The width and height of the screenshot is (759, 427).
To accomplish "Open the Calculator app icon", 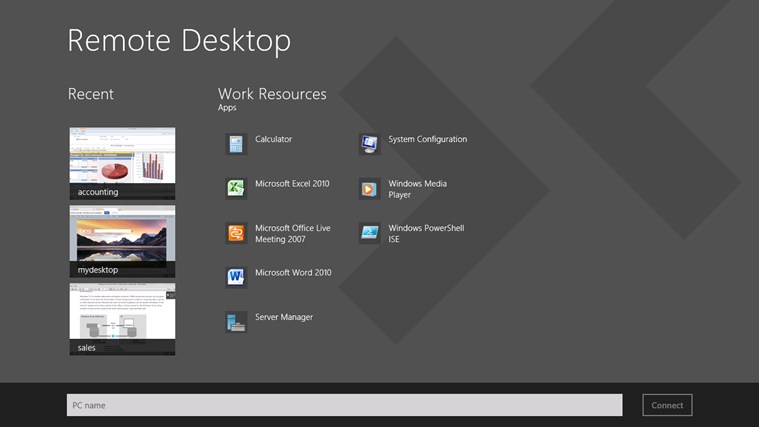I will click(x=236, y=144).
